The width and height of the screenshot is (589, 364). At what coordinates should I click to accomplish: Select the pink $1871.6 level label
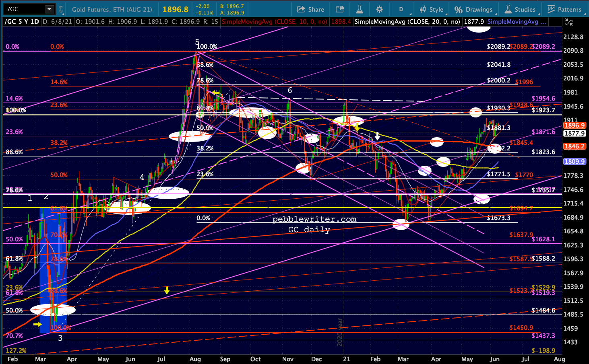coord(543,132)
